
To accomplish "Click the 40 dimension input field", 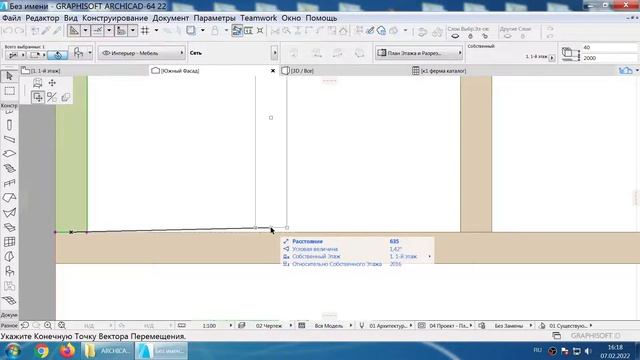I will click(610, 47).
